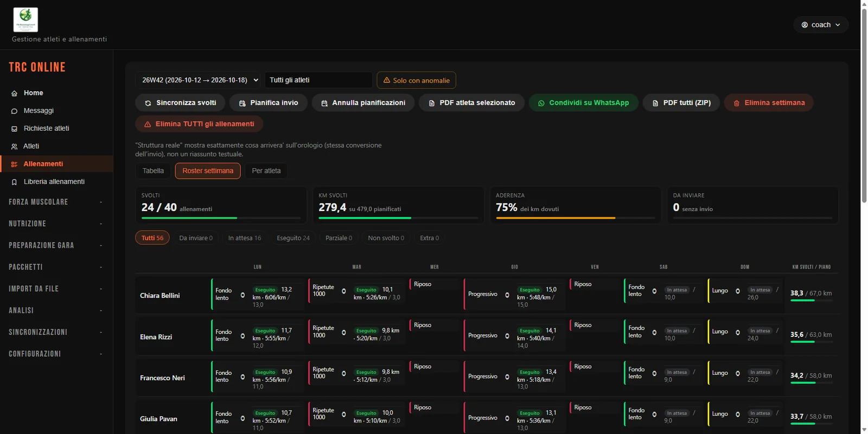This screenshot has width=868, height=434.
Task: Click watch icon on Francesco Neri's Progressivo
Action: 507,377
